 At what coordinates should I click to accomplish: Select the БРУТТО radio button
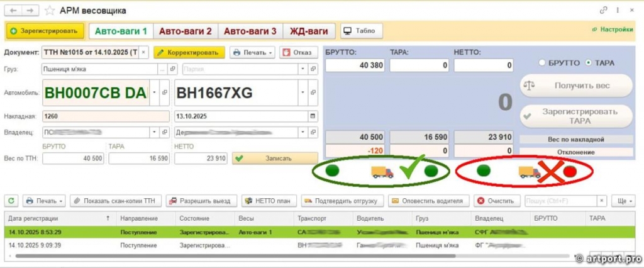tap(541, 63)
